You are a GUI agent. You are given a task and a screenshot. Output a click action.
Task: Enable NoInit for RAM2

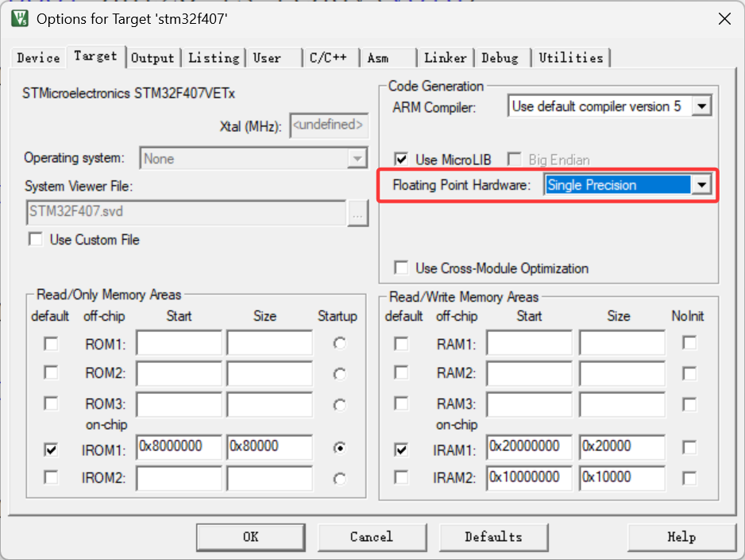[689, 373]
